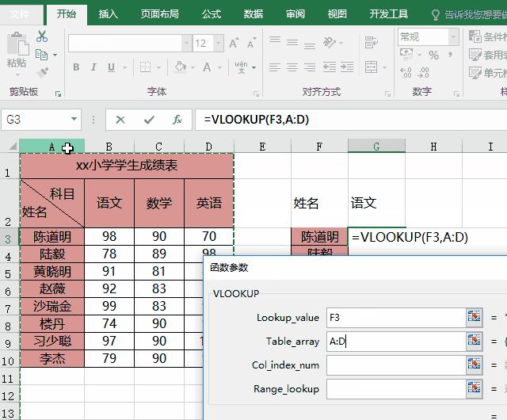Screen dimensions: 507x420
Task: Click the Lookup_value input field
Action: pyautogui.click(x=396, y=318)
